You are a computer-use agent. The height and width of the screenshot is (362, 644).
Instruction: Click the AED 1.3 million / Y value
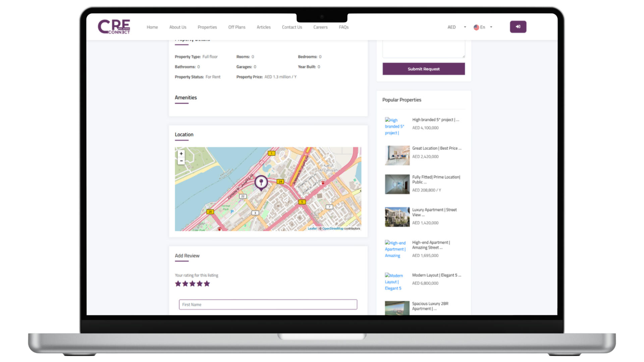[280, 77]
